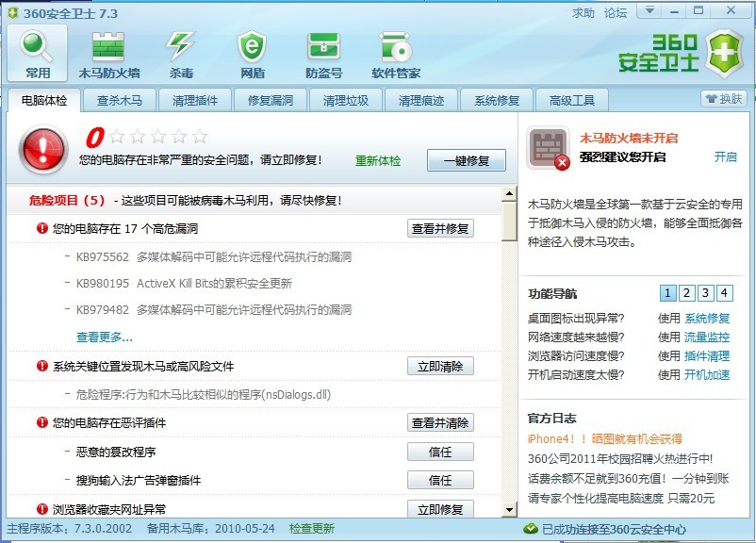This screenshot has width=756, height=543.
Task: Open the 网盾 shield icon
Action: pyautogui.click(x=253, y=54)
